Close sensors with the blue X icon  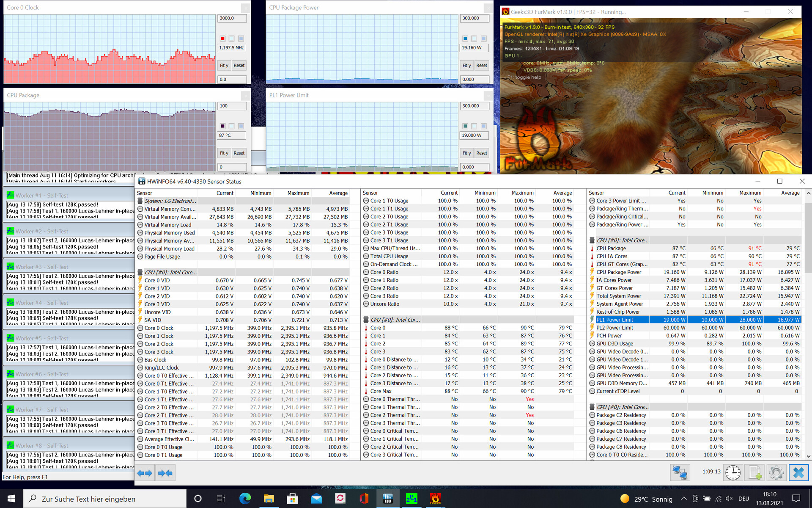click(x=798, y=472)
